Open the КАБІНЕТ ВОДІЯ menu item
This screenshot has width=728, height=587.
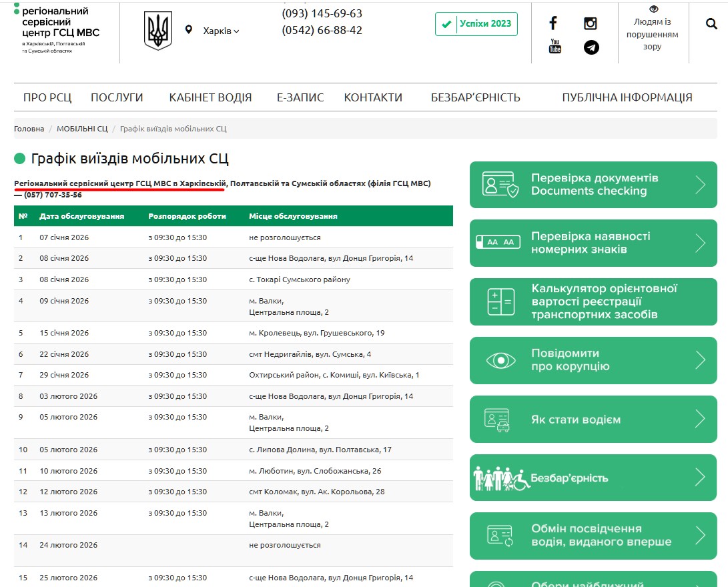[210, 97]
